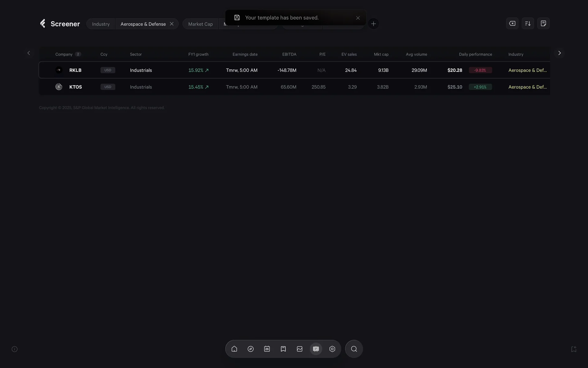588x368 pixels.
Task: Open the saved template note icon
Action: (543, 23)
